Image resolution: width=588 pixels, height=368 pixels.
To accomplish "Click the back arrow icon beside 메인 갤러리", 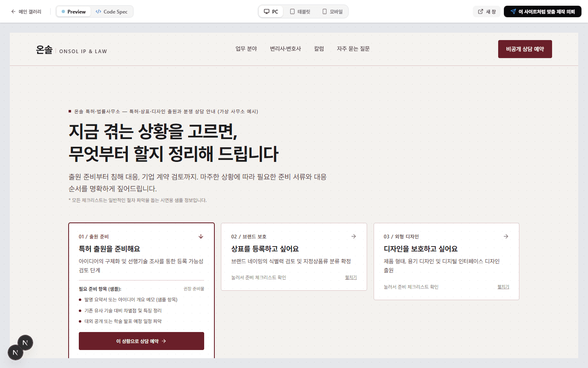I will [x=13, y=11].
